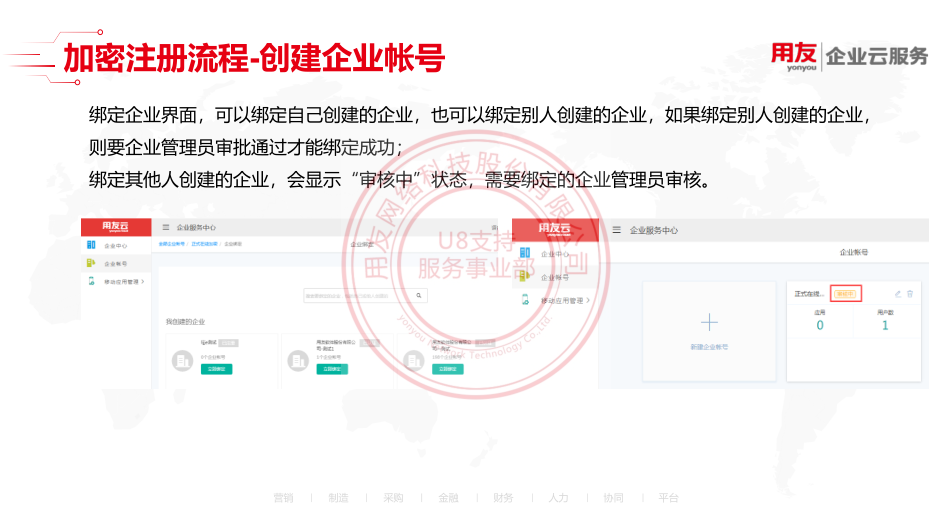Click footer text 营销
The width and height of the screenshot is (952, 527).
tap(284, 498)
